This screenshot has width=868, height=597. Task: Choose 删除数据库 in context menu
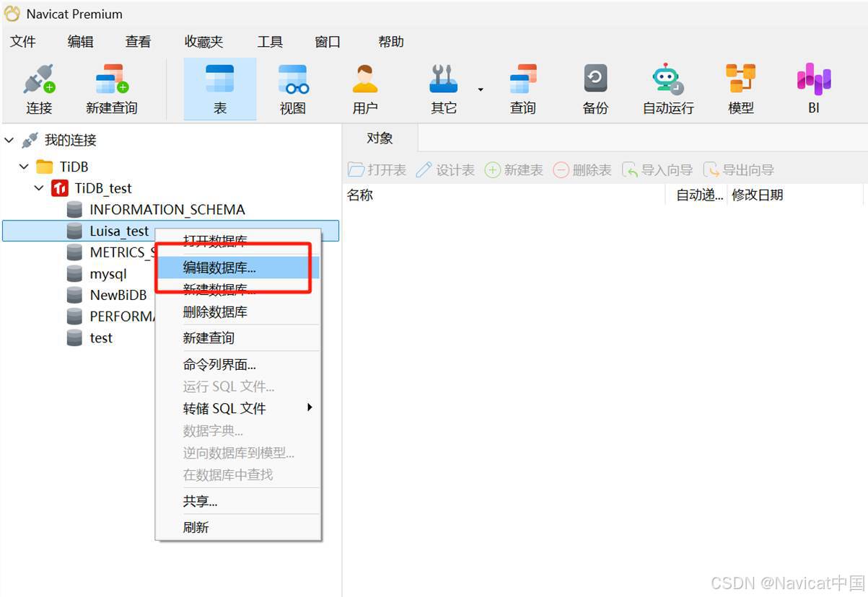[238, 312]
